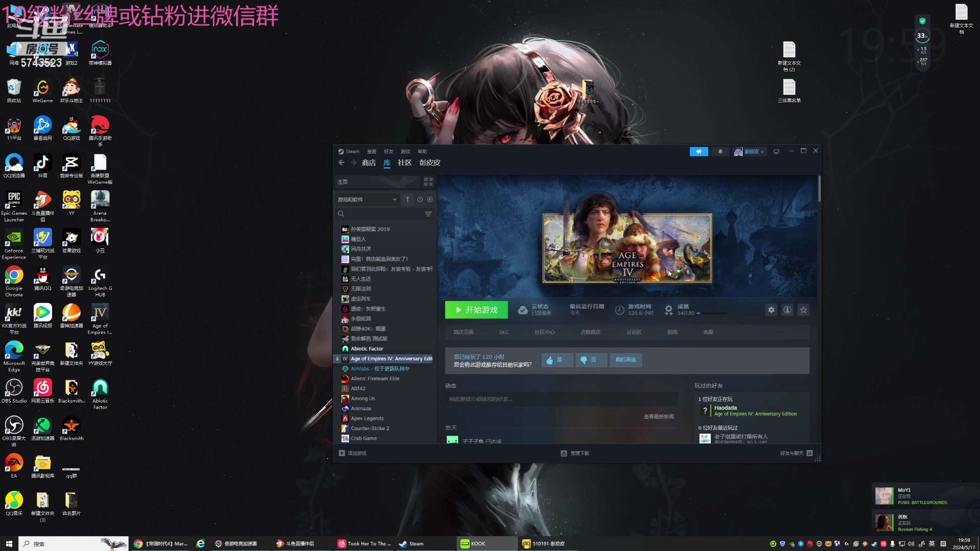Screen dimensions: 980x551
Task: Open Big Picture mode monitor icon
Action: (x=776, y=152)
